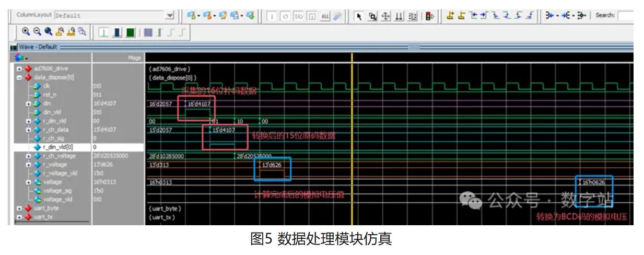Click the 13'd626 value in Msgs column
644x255 pixels.
tap(102, 165)
